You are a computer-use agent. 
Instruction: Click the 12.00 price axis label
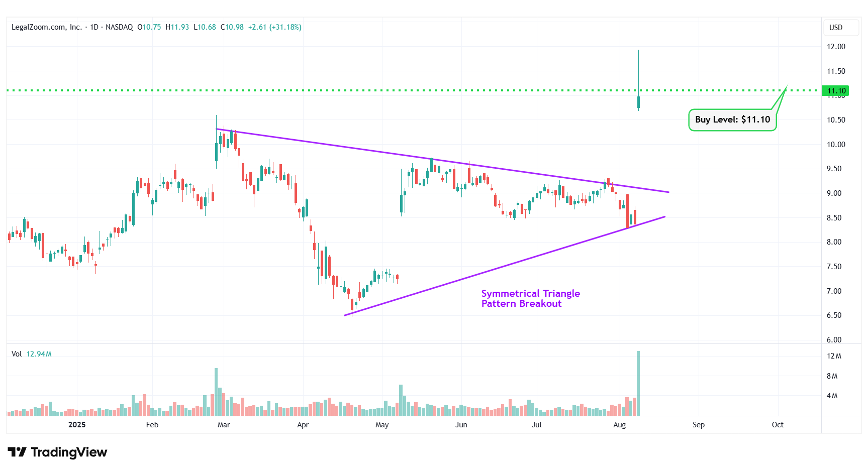pyautogui.click(x=836, y=47)
